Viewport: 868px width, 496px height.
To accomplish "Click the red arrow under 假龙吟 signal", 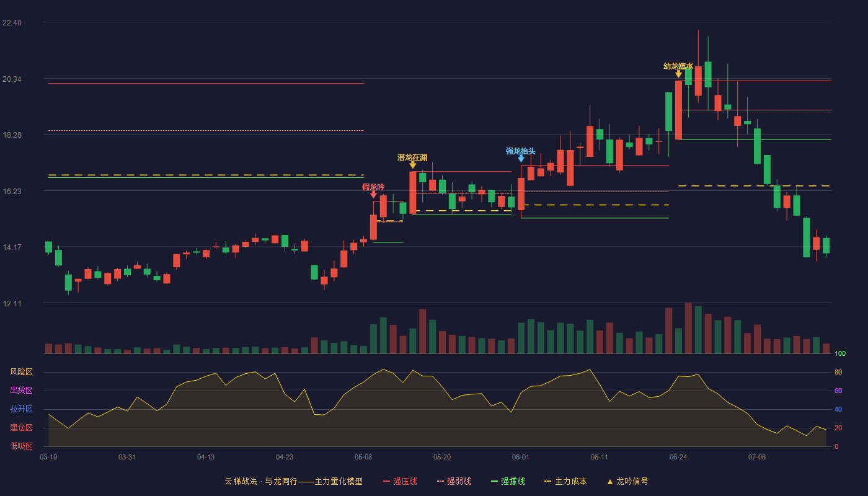I will tap(373, 195).
